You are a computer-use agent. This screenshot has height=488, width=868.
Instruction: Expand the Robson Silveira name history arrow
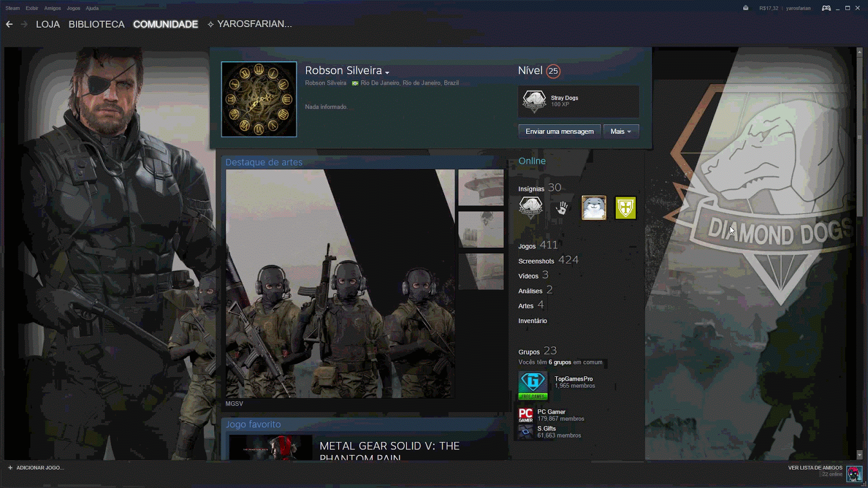click(x=387, y=72)
